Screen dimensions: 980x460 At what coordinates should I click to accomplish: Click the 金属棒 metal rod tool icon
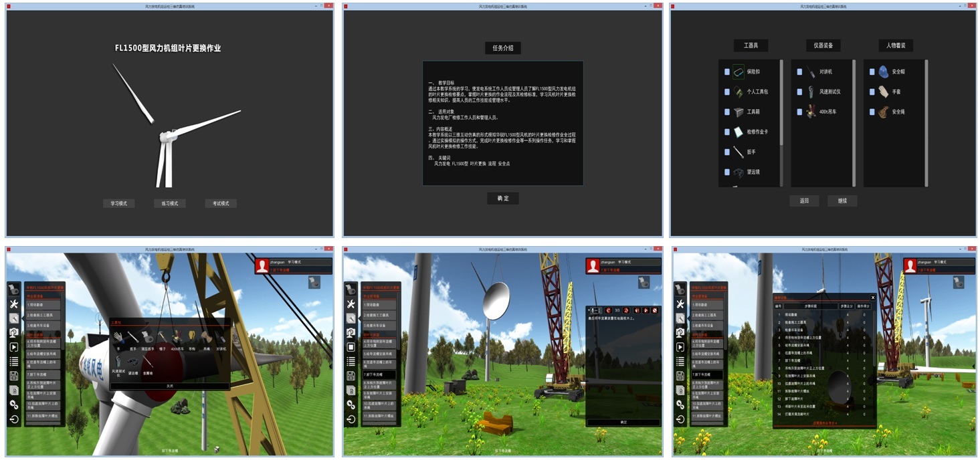tap(148, 362)
